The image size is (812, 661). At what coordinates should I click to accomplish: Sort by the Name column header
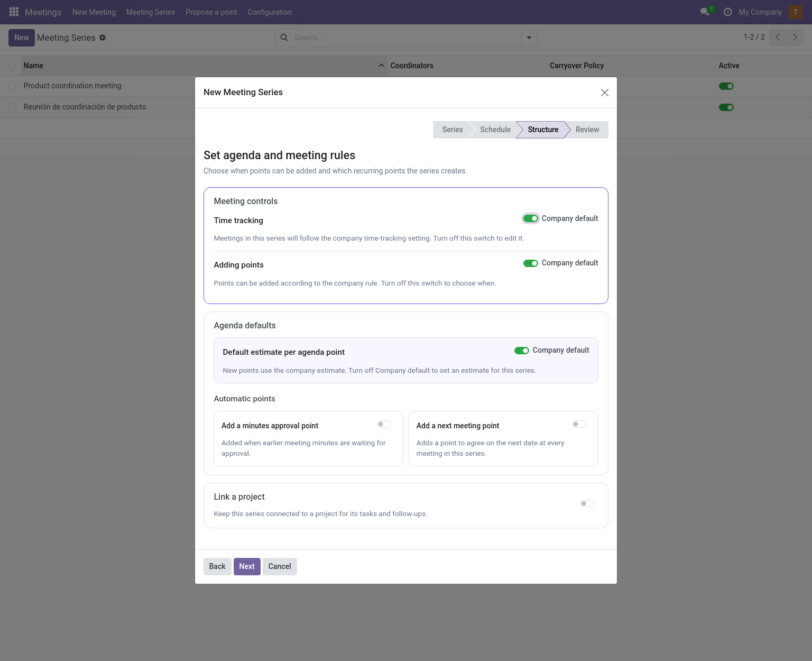point(204,66)
